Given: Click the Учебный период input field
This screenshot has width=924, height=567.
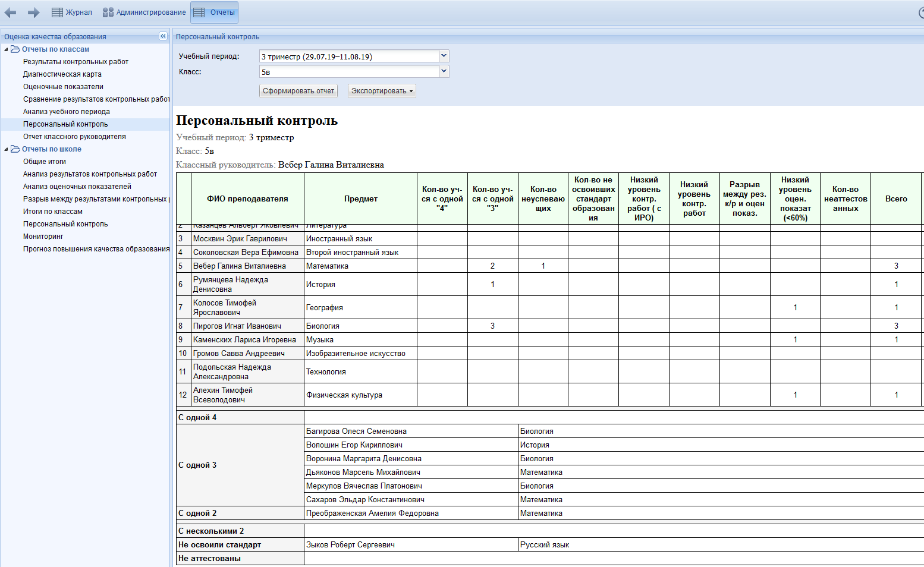Looking at the screenshot, I should 349,56.
